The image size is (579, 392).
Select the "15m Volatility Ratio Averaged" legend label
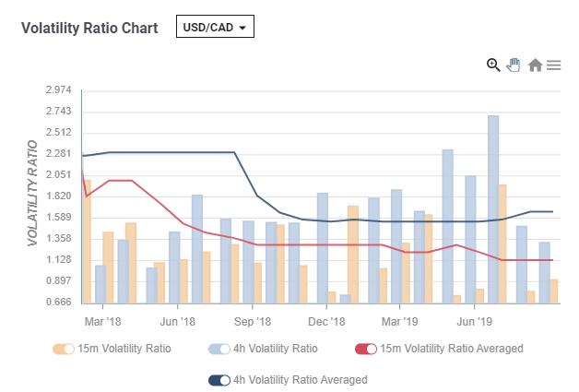452,349
